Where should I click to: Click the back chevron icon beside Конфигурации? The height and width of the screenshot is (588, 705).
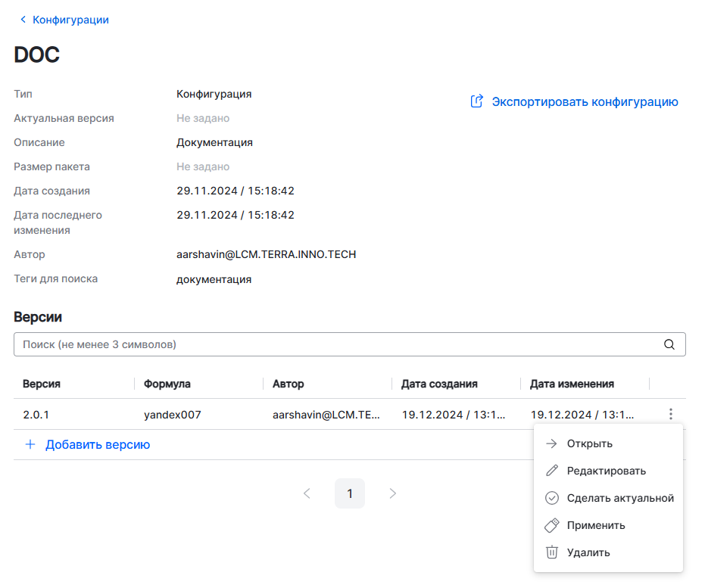click(23, 20)
